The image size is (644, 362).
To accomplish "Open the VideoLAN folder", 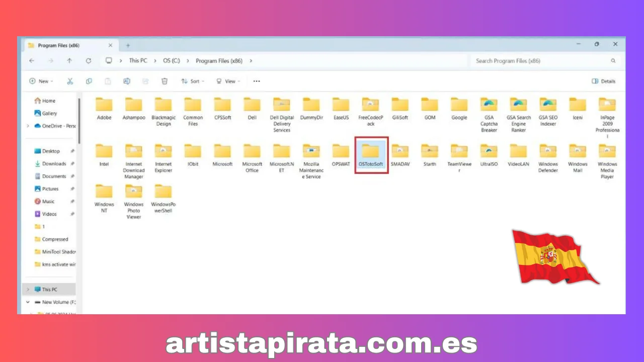I will pyautogui.click(x=519, y=155).
